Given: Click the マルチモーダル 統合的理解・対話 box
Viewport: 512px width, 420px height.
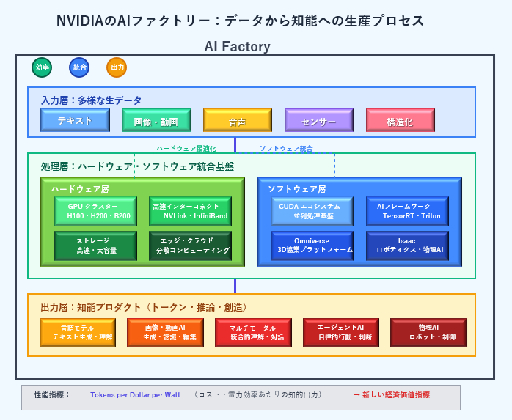Looking at the screenshot, I should point(253,333).
